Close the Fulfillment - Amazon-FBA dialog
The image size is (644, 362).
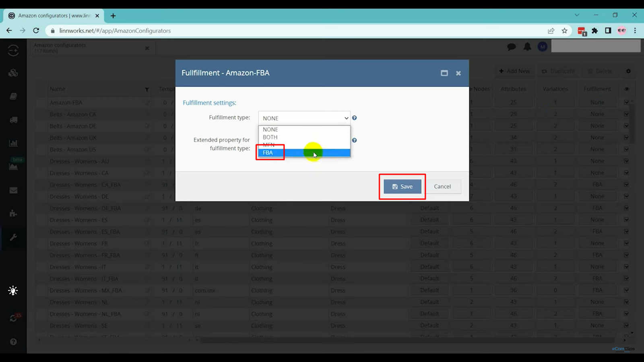click(458, 73)
